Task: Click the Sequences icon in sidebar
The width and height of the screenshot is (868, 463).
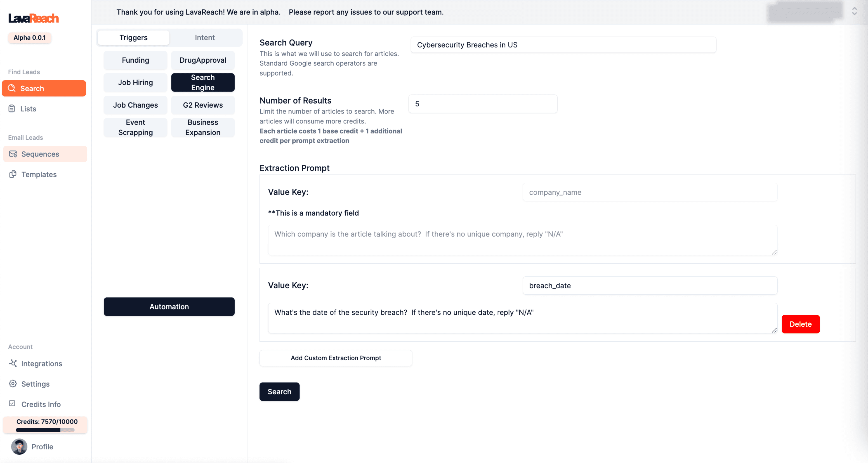Action: pyautogui.click(x=13, y=154)
